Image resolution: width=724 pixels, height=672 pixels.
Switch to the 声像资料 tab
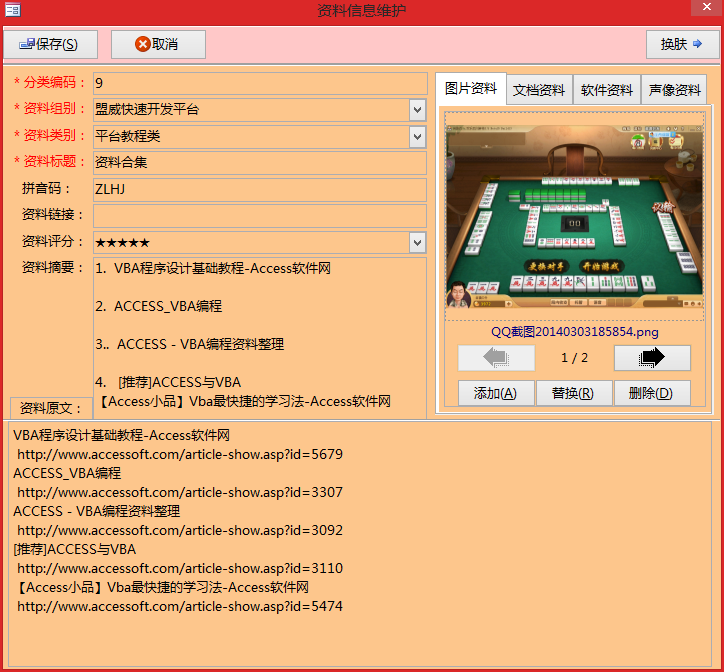click(675, 90)
